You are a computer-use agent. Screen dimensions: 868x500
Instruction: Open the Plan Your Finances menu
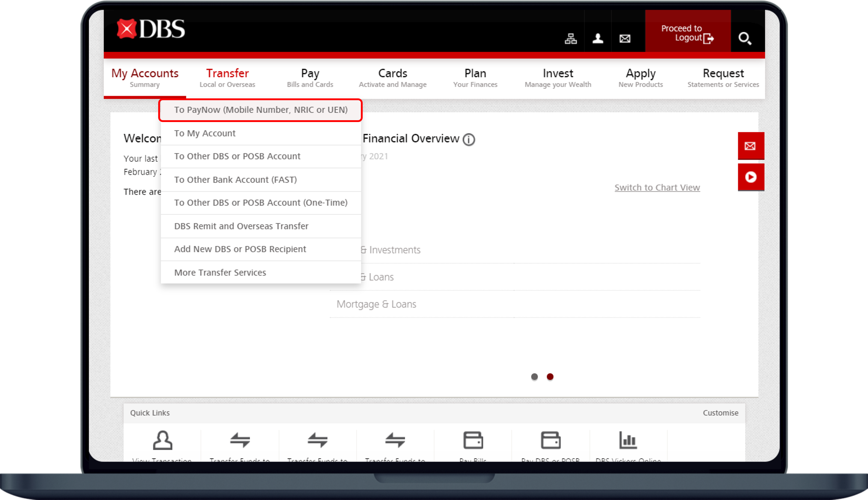475,78
